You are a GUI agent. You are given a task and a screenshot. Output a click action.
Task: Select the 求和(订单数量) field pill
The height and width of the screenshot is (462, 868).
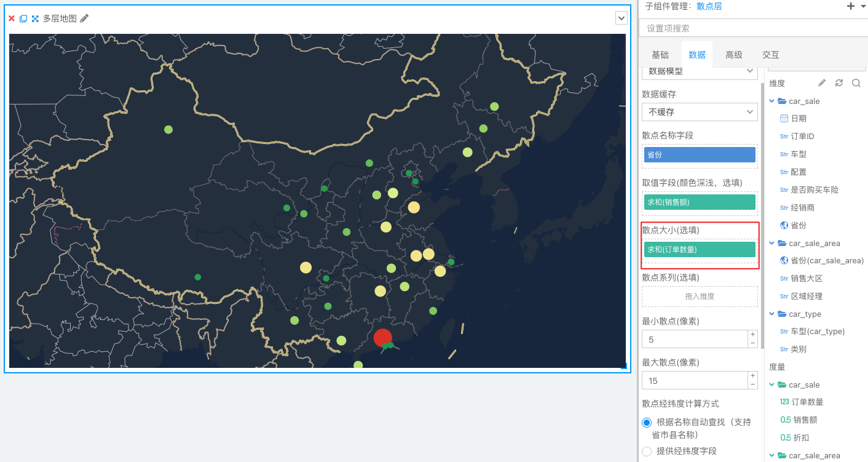(x=700, y=249)
